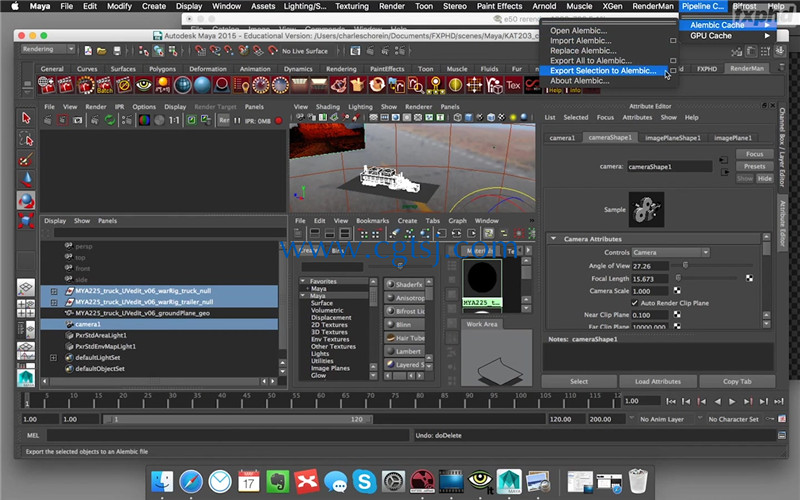Collapse the Camera Attributes section
The width and height of the screenshot is (800, 500).
[x=554, y=239]
